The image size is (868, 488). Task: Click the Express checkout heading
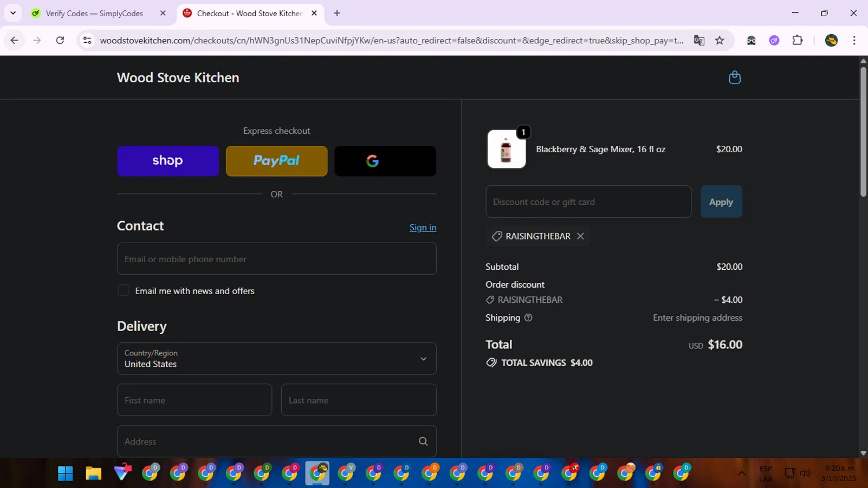277,131
